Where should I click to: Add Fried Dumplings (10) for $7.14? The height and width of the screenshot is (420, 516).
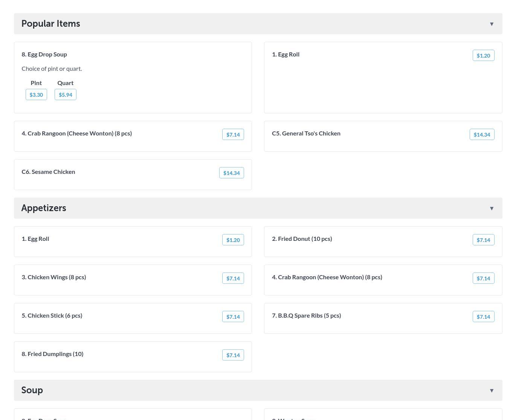tap(233, 355)
